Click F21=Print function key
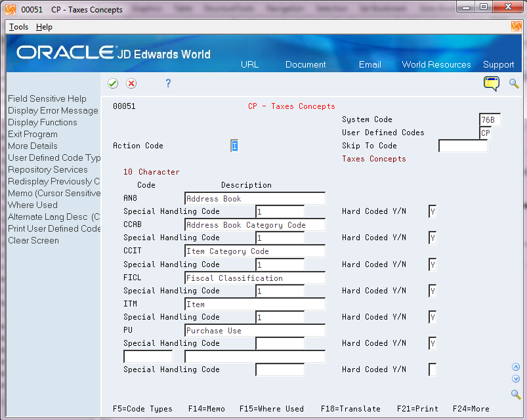Viewport: 527px width, 420px height. pyautogui.click(x=417, y=409)
